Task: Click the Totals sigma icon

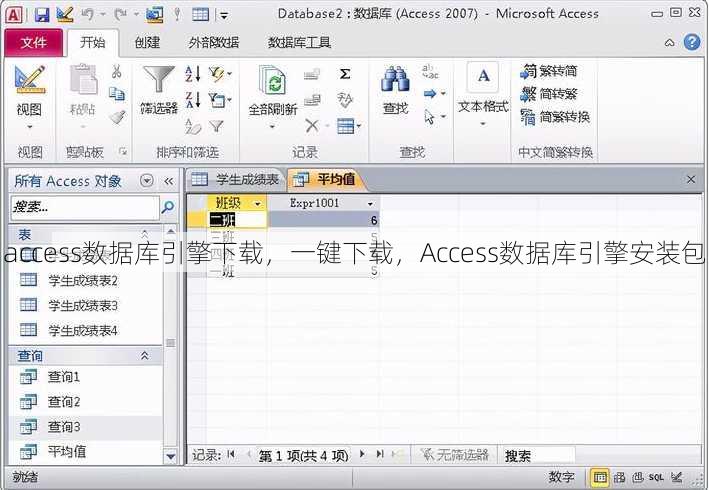Action: point(345,74)
